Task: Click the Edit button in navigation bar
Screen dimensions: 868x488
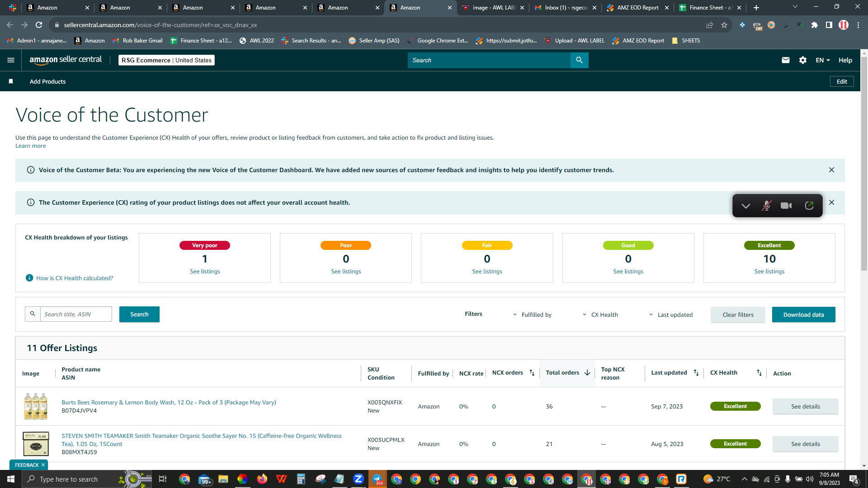Action: pyautogui.click(x=842, y=81)
